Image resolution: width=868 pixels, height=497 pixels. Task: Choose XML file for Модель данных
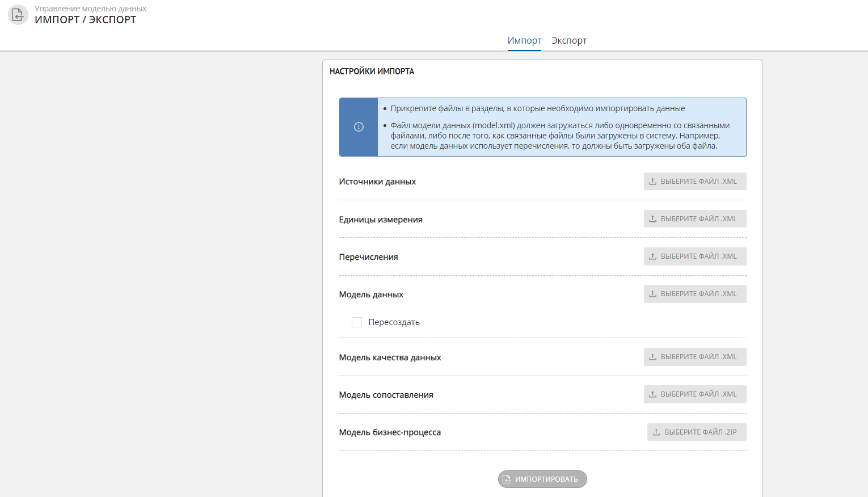pyautogui.click(x=695, y=294)
